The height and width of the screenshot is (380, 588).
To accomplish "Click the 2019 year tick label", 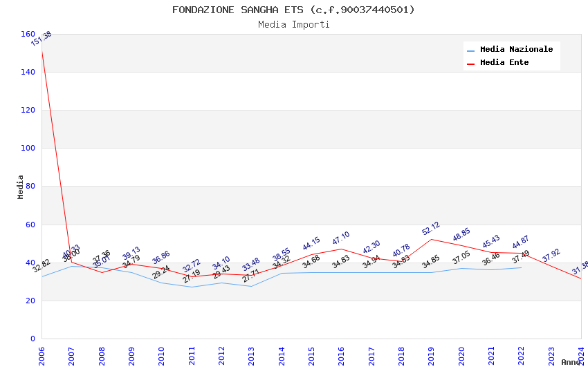I will point(431,356).
